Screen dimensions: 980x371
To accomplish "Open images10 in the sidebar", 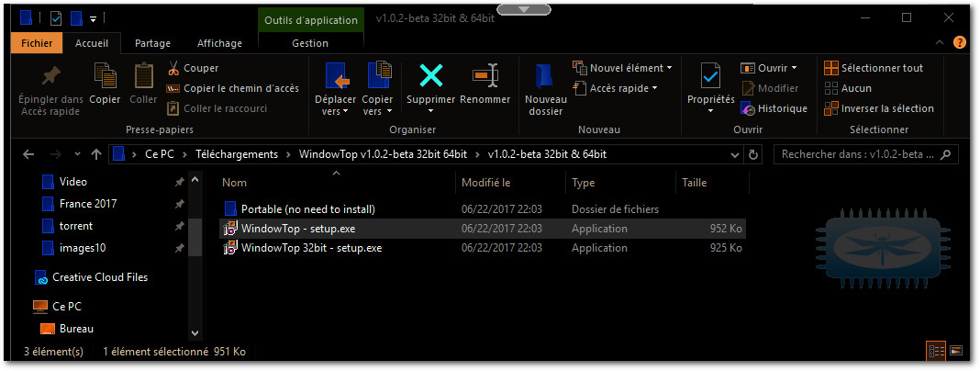I will click(83, 248).
